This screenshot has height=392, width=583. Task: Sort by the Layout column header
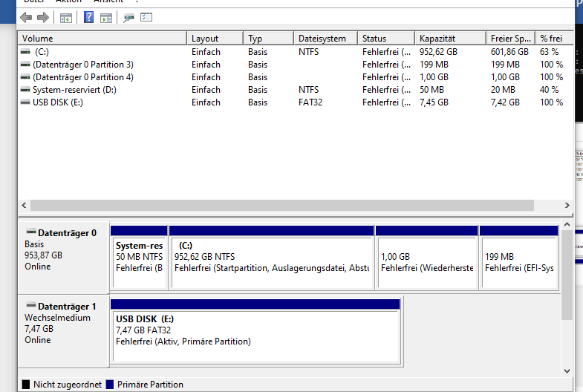pos(215,39)
